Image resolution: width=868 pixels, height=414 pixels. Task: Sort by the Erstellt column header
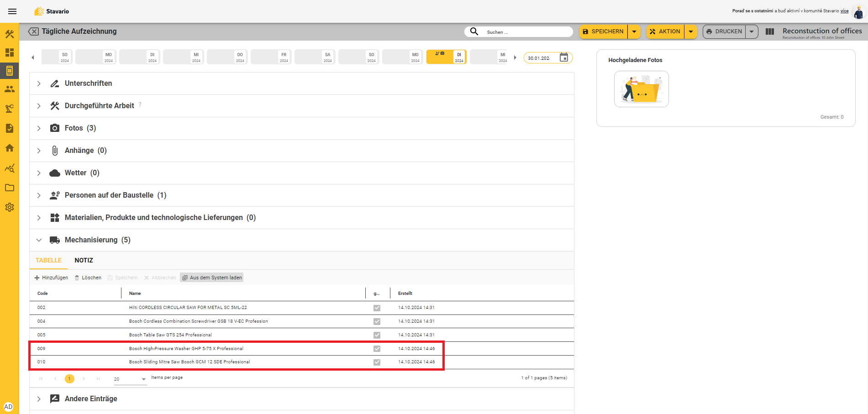point(405,293)
